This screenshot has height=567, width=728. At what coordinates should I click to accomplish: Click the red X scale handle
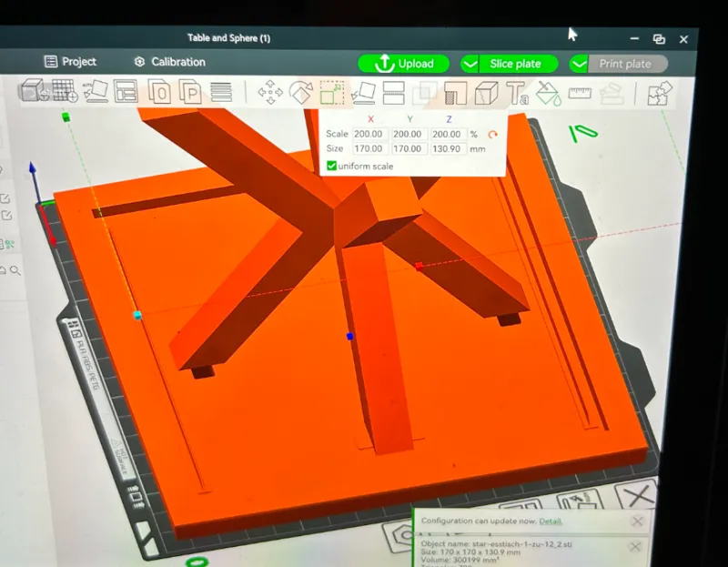coord(420,266)
